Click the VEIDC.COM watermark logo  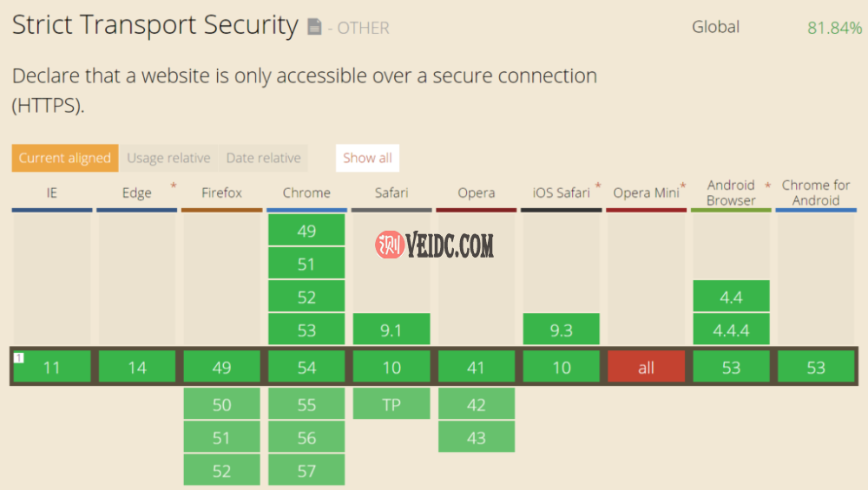(434, 246)
